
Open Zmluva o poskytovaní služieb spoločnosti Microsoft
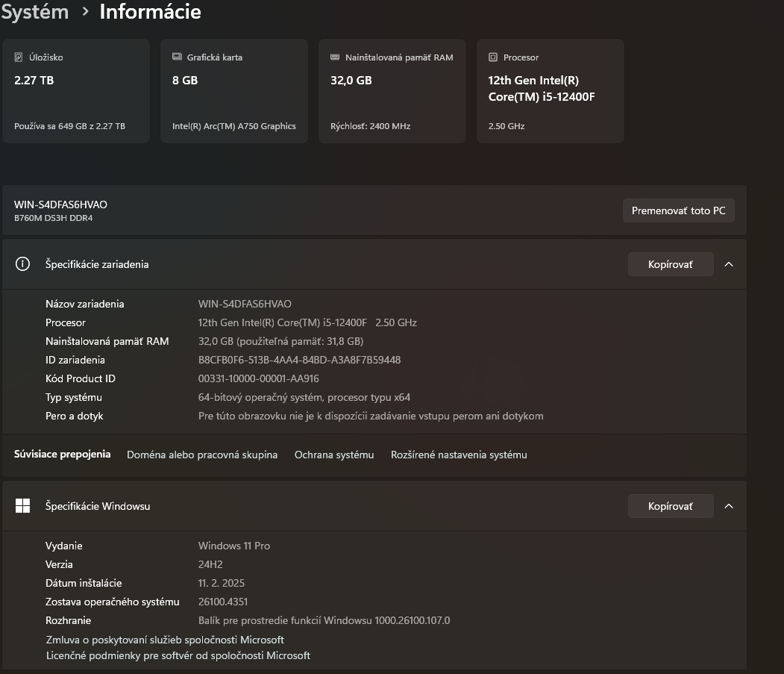click(x=165, y=640)
